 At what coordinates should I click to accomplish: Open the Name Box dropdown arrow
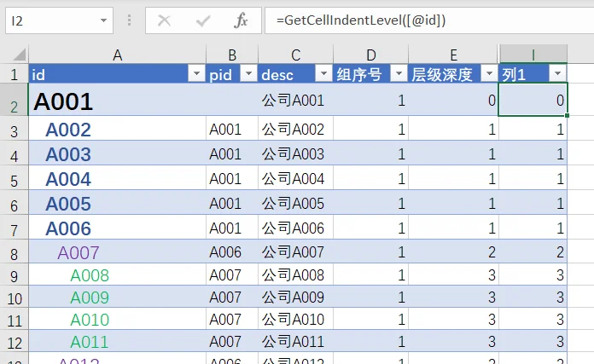[103, 20]
